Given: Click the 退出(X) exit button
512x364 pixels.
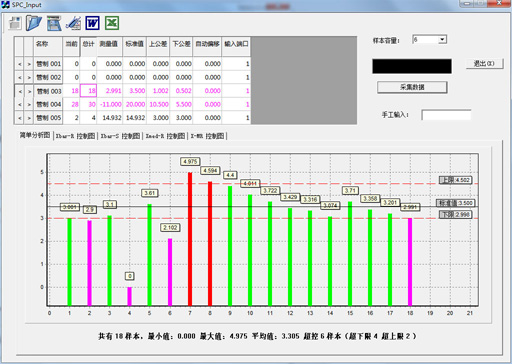Looking at the screenshot, I should coord(484,63).
